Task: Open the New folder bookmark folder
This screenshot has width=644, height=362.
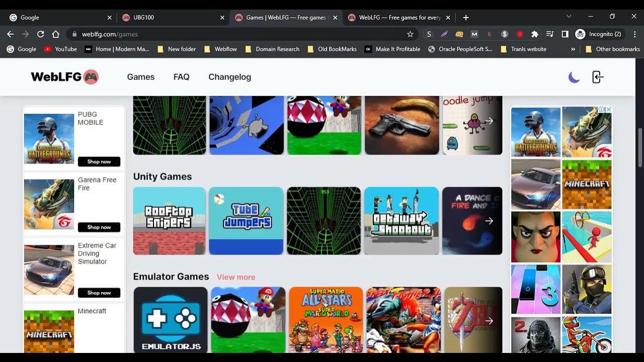Action: (177, 49)
